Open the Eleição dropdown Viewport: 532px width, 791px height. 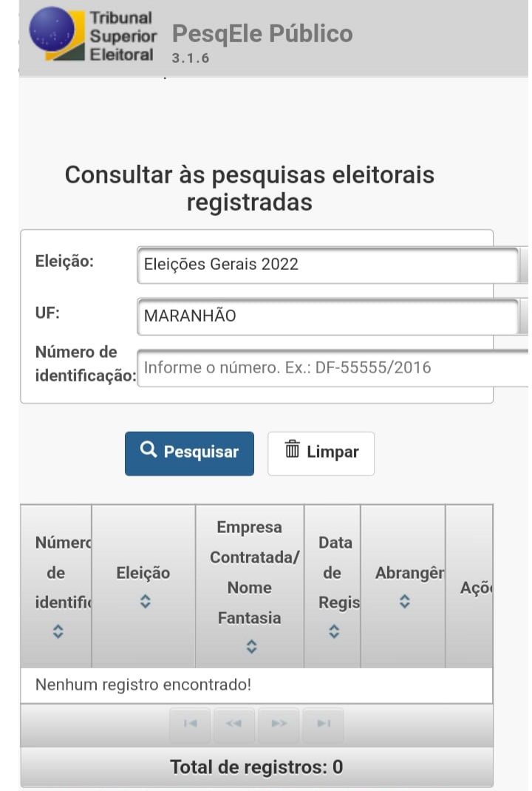[x=328, y=265]
